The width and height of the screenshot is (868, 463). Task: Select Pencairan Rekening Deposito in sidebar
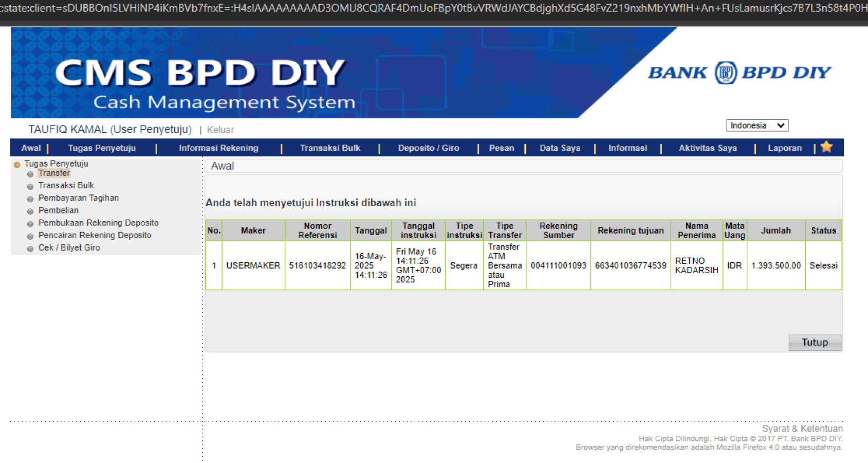95,235
